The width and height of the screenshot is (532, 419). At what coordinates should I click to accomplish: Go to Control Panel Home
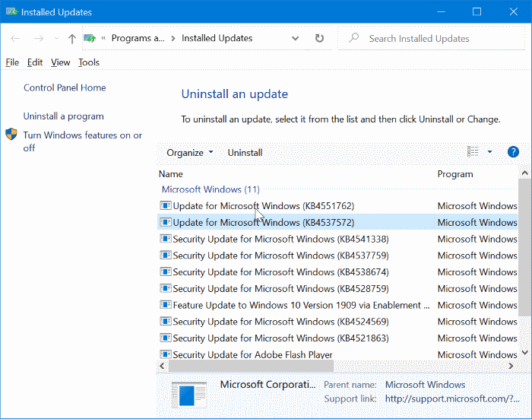(65, 87)
